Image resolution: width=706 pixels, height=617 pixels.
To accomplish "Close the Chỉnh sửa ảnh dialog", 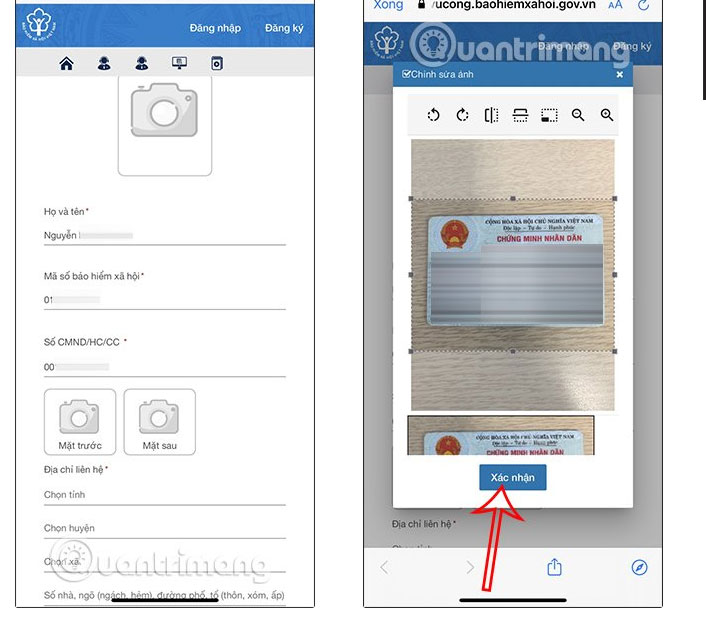I will click(x=620, y=74).
